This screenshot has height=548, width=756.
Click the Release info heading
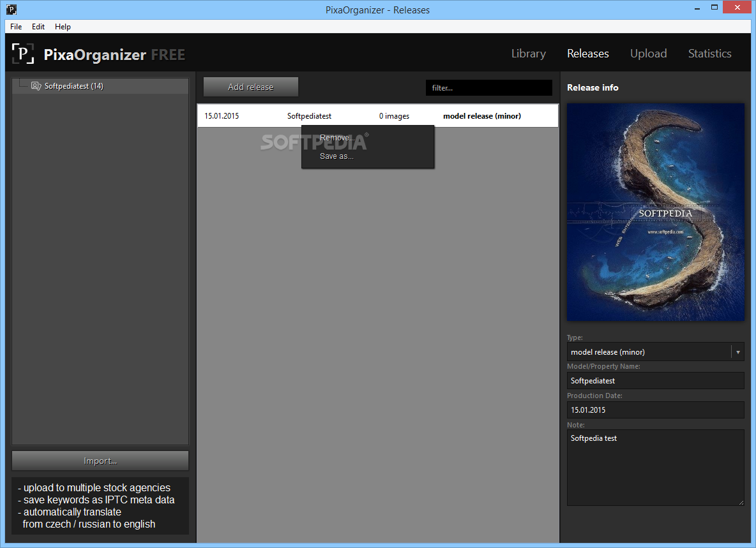pyautogui.click(x=593, y=87)
